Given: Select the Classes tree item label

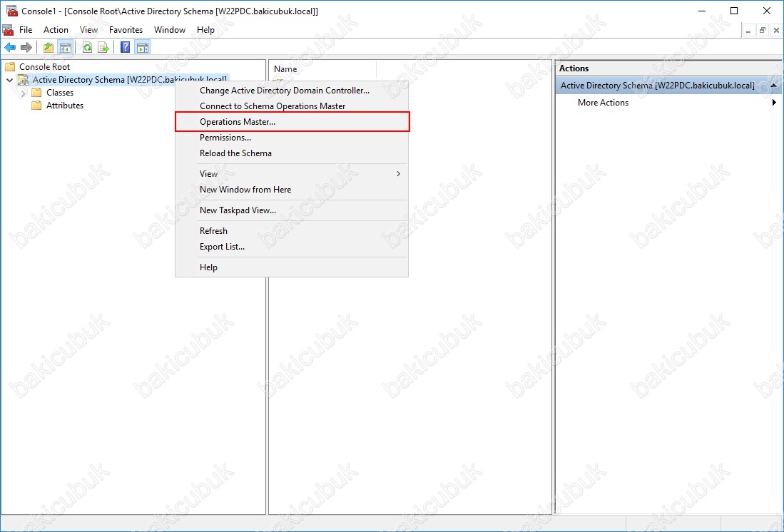Looking at the screenshot, I should [x=59, y=93].
